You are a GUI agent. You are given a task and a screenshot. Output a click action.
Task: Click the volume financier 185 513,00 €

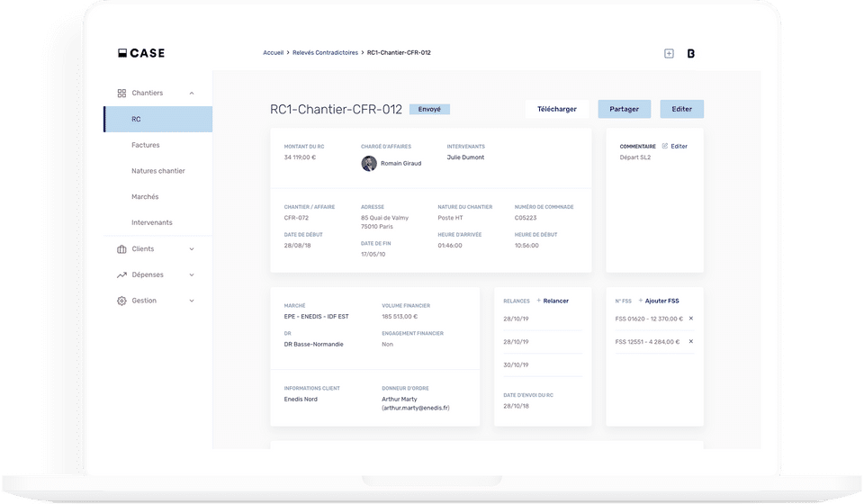pyautogui.click(x=400, y=317)
